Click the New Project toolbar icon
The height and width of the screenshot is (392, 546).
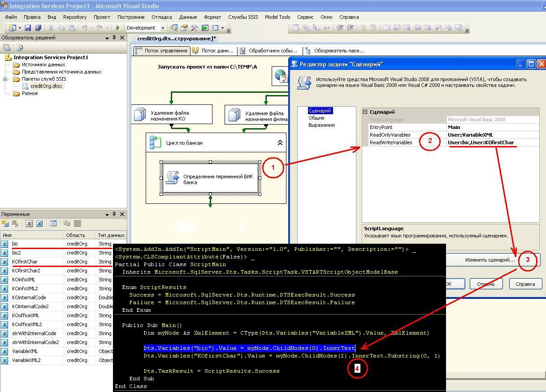[12, 28]
